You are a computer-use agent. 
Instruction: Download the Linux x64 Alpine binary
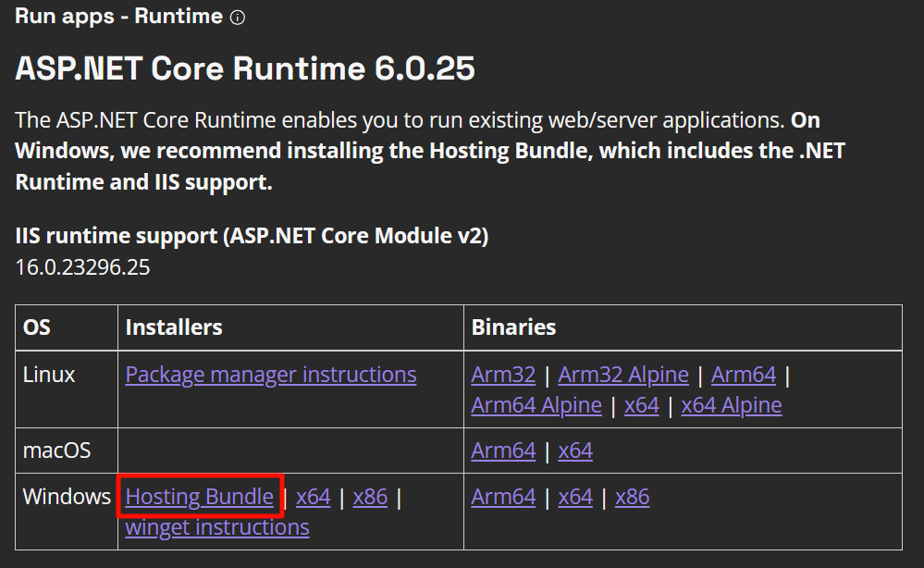pyautogui.click(x=732, y=405)
